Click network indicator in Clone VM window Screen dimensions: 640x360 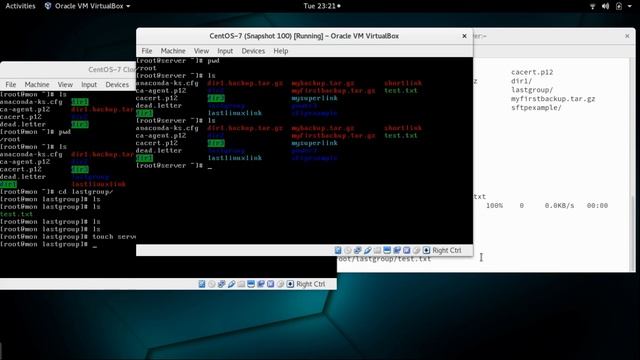[221, 284]
